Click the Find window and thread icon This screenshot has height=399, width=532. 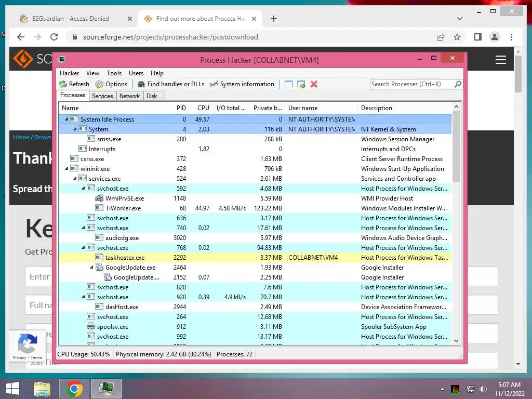click(301, 84)
